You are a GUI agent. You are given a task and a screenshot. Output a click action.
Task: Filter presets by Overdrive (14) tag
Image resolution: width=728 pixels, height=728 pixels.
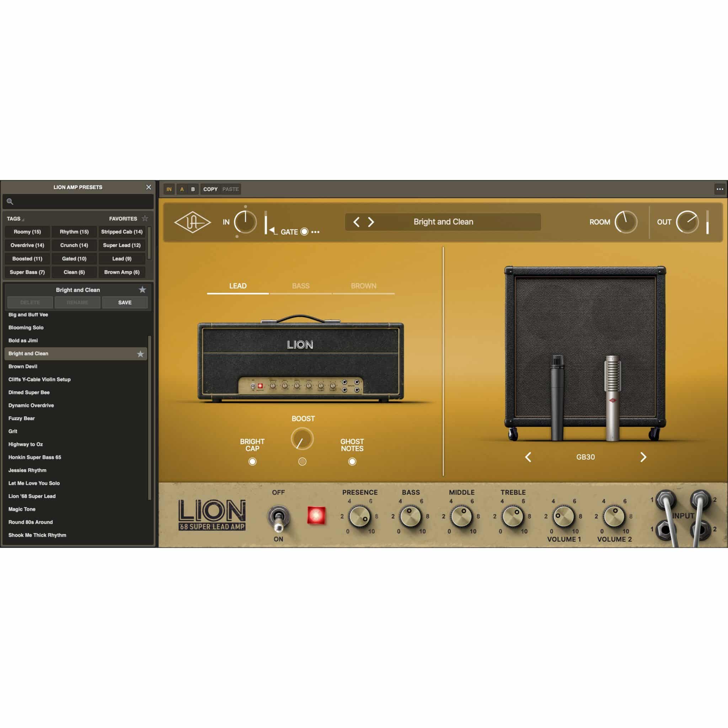pyautogui.click(x=27, y=245)
